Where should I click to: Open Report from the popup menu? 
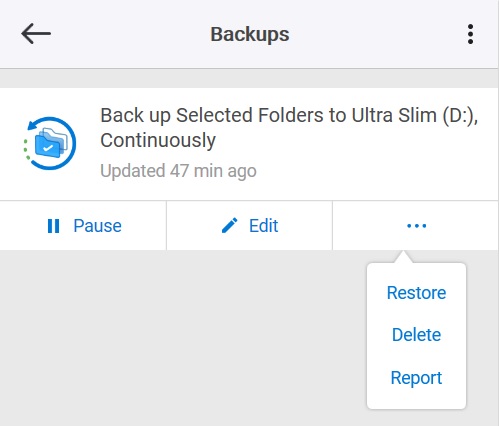point(416,378)
